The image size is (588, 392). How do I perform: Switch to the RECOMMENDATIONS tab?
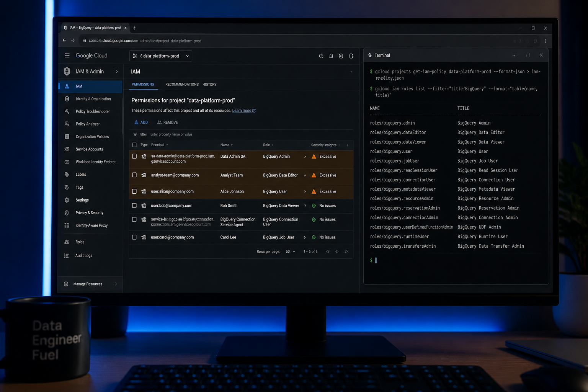tap(182, 84)
